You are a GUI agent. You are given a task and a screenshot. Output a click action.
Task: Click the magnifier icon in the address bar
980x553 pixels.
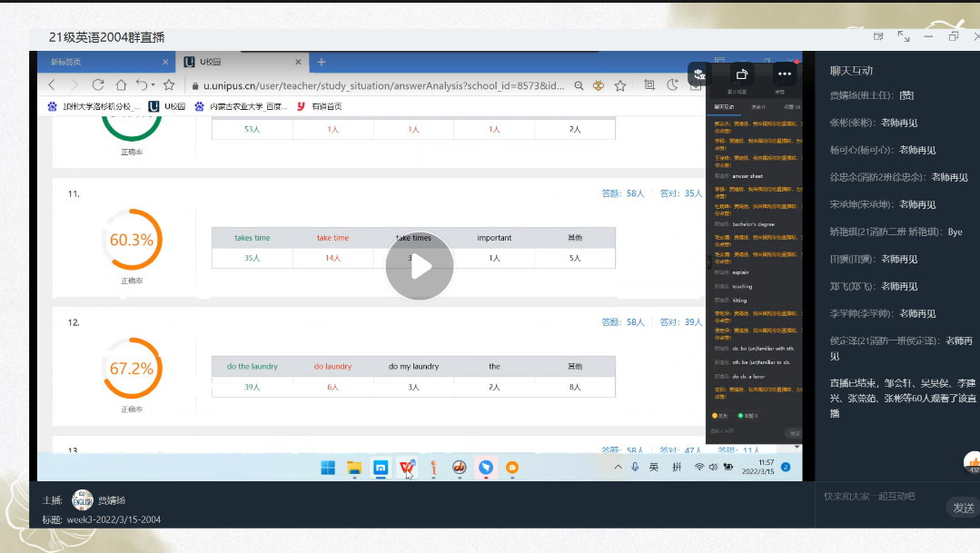[579, 85]
